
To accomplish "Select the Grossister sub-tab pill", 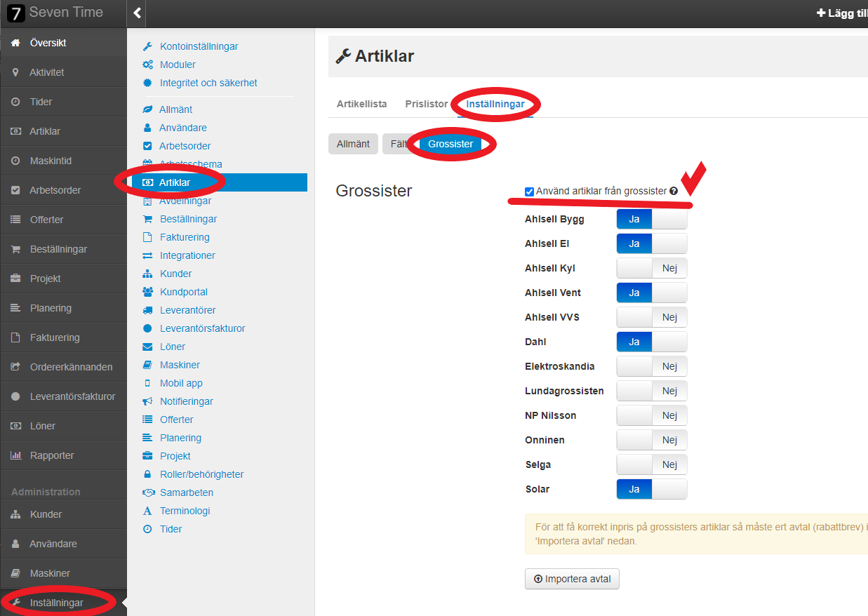I will [x=450, y=144].
